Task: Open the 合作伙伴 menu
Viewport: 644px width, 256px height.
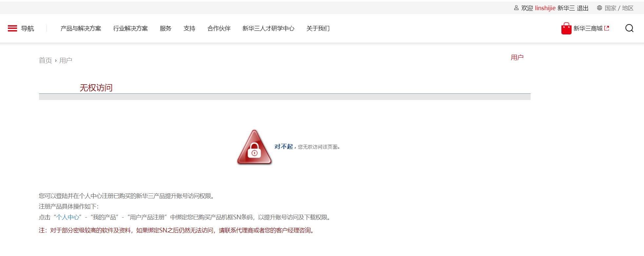Action: [219, 29]
